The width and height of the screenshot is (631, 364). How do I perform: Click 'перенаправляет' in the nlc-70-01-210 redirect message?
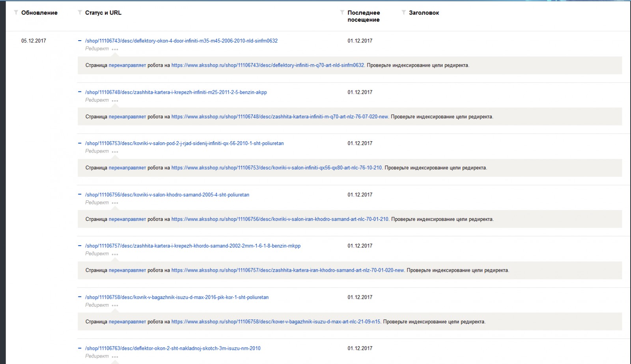(x=127, y=219)
